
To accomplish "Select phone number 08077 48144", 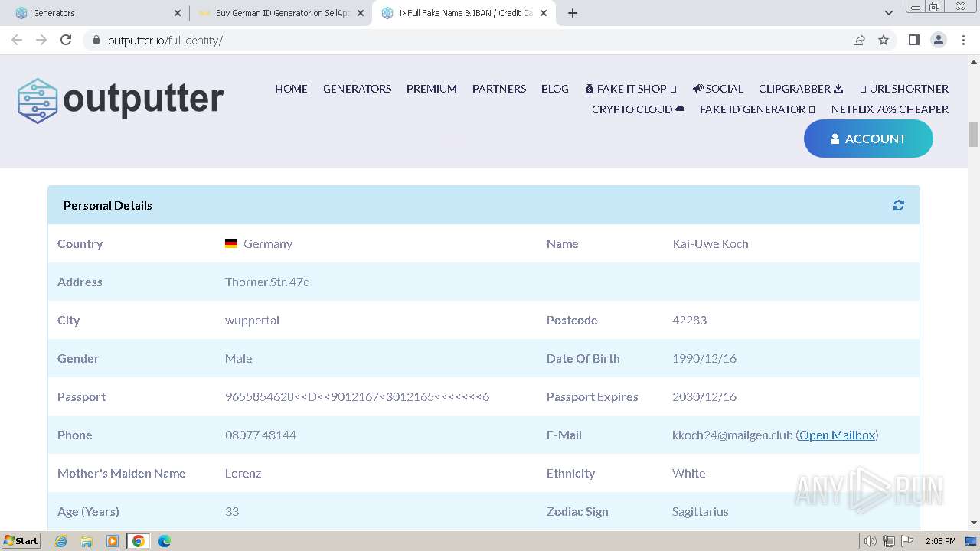I will [260, 435].
